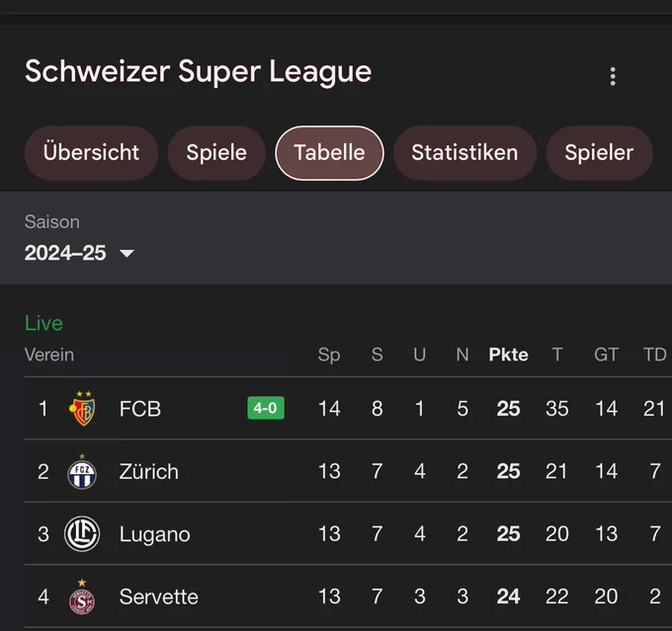The image size is (672, 631).
Task: Click the Pkte column header
Action: pyautogui.click(x=508, y=355)
